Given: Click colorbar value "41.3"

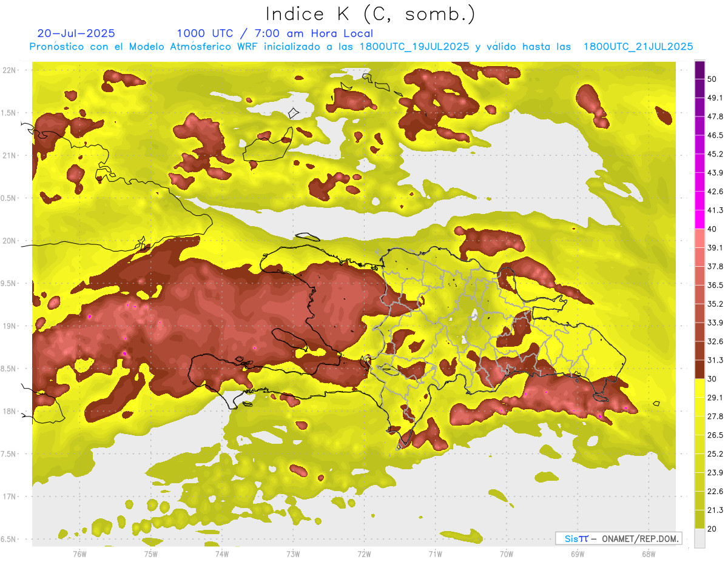Looking at the screenshot, I should [715, 210].
